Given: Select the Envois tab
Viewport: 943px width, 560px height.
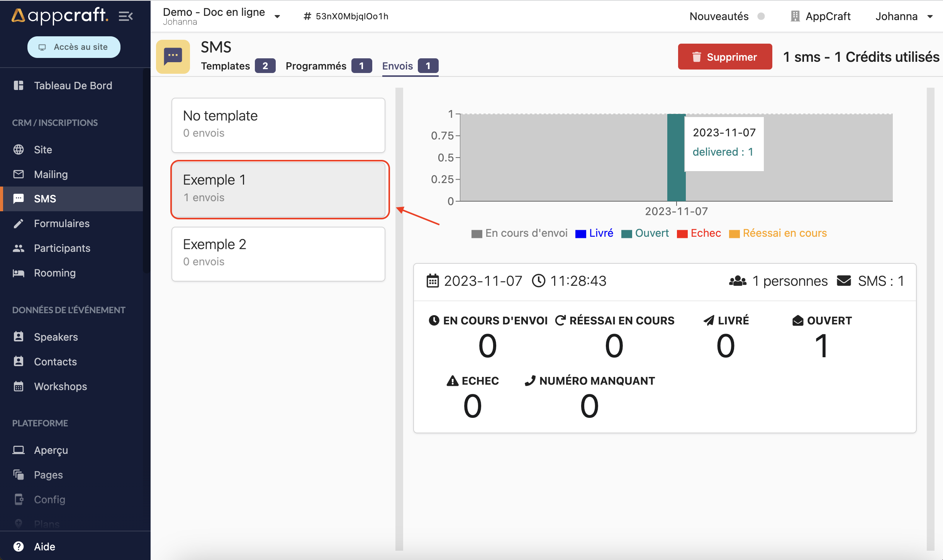Looking at the screenshot, I should pyautogui.click(x=410, y=66).
